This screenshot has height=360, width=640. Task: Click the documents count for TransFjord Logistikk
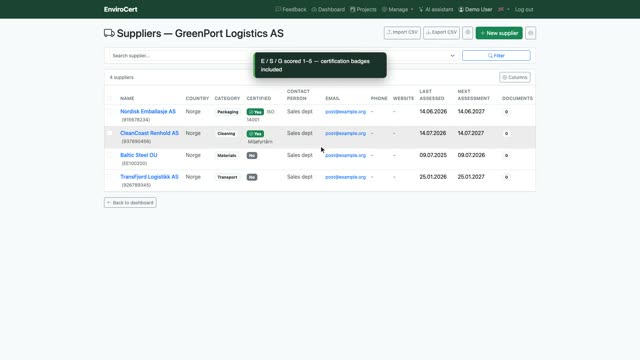click(506, 177)
